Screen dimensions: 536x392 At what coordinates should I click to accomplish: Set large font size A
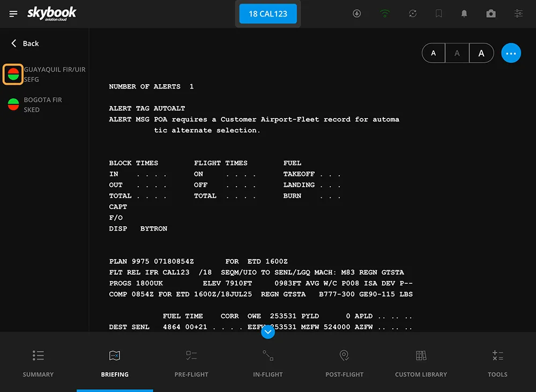point(481,53)
